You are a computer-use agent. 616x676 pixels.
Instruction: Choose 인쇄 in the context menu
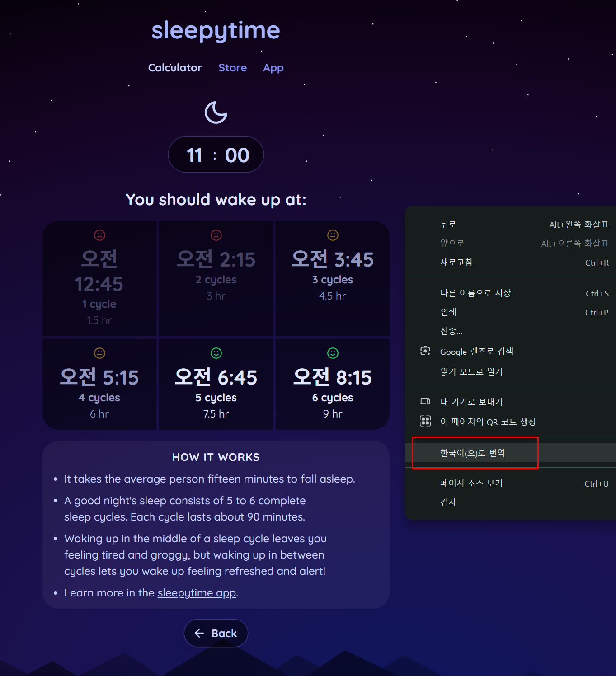click(511, 312)
